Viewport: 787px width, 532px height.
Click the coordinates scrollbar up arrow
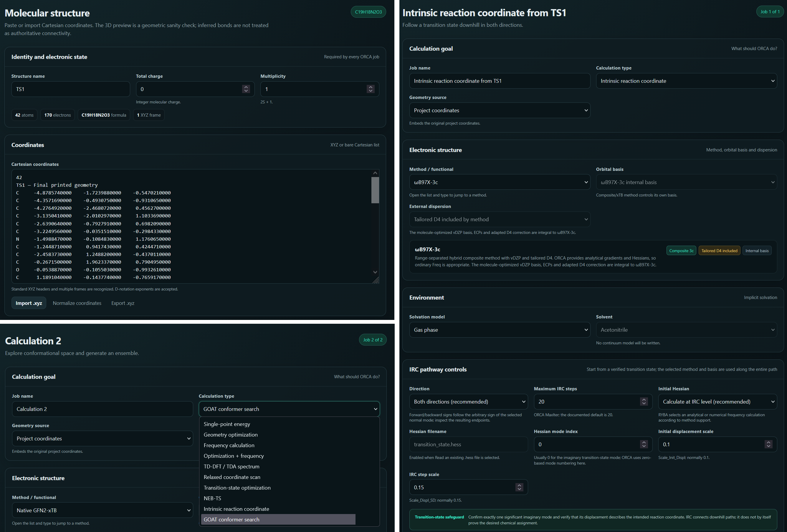(375, 173)
